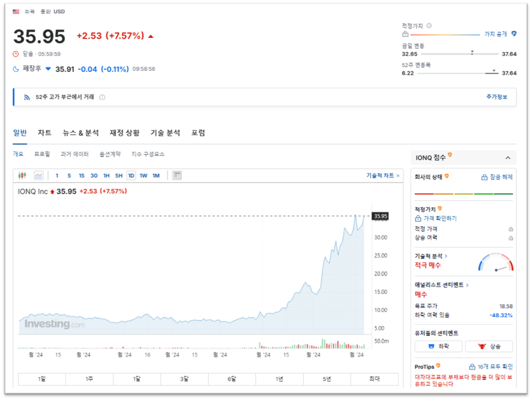Click the lock icon in the 상승 여력 row
532x400 pixels.
(511, 237)
